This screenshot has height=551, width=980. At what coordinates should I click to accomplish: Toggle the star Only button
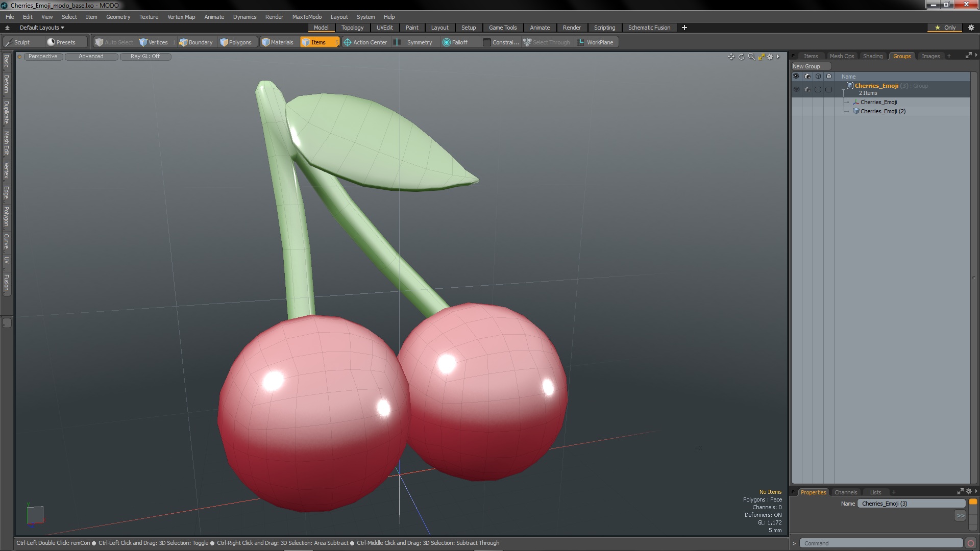945,28
